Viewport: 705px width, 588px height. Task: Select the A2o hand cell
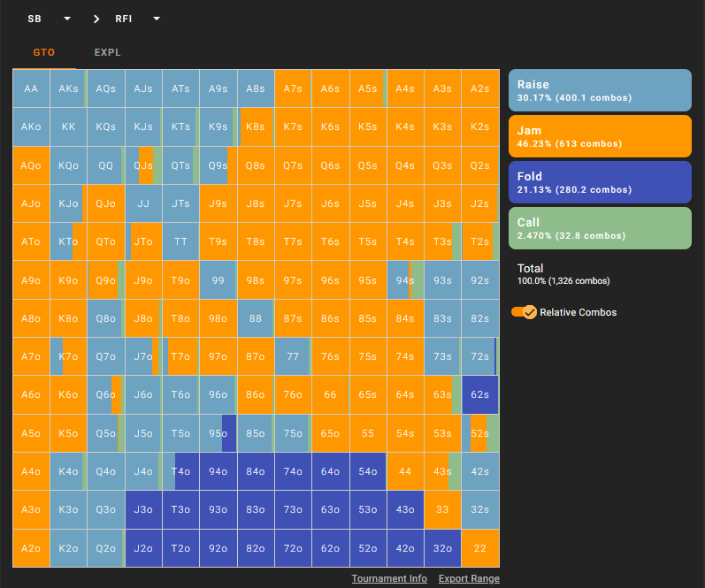[x=32, y=548]
